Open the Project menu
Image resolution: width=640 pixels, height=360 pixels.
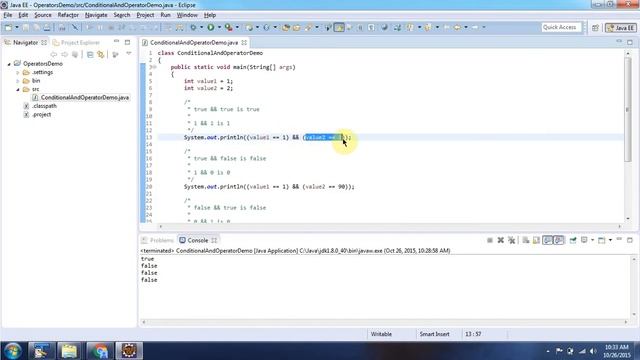click(x=145, y=15)
